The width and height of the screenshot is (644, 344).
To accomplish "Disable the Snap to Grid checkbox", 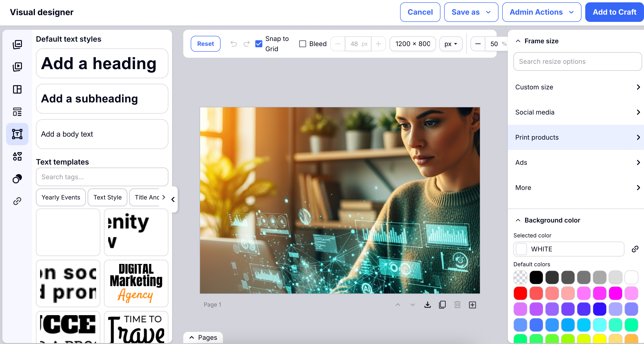I will coord(259,44).
